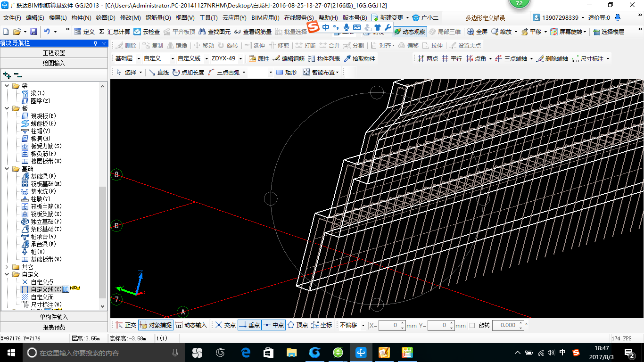
Task: Select the 直线 line drawing tool
Action: pyautogui.click(x=158, y=72)
